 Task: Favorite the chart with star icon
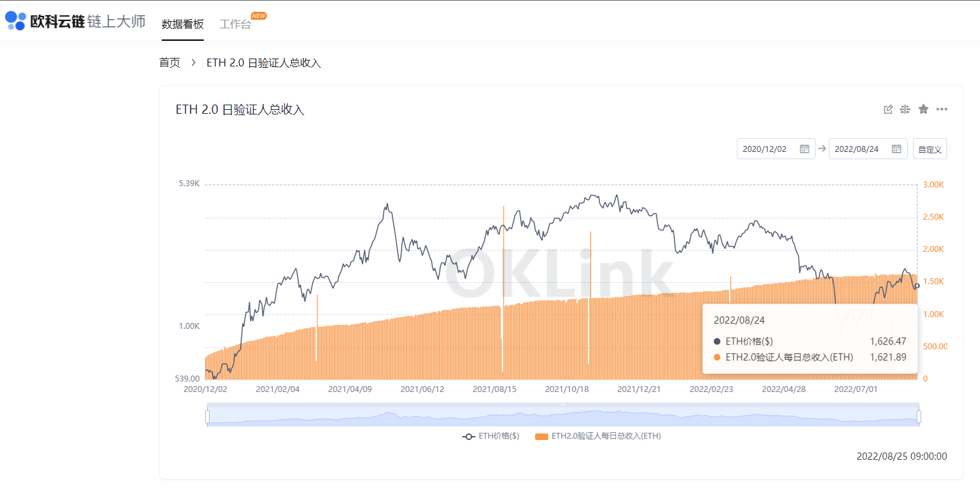(923, 109)
